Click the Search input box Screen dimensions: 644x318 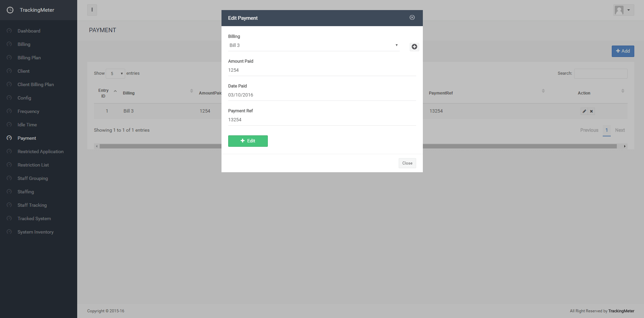point(601,74)
